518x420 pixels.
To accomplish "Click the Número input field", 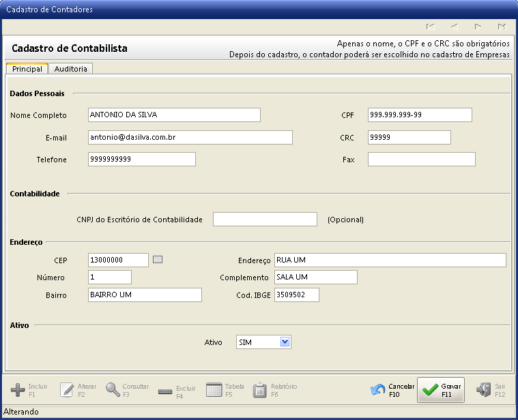I will (x=110, y=277).
